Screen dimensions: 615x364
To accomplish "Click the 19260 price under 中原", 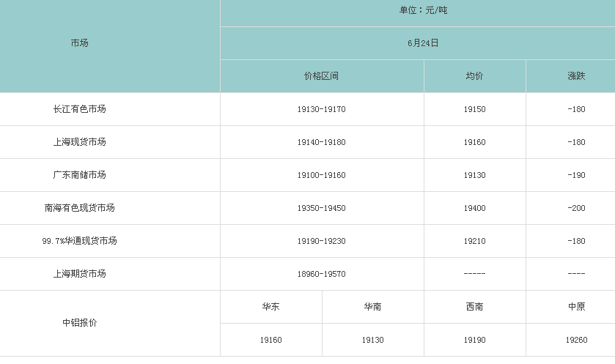I will coord(576,340).
